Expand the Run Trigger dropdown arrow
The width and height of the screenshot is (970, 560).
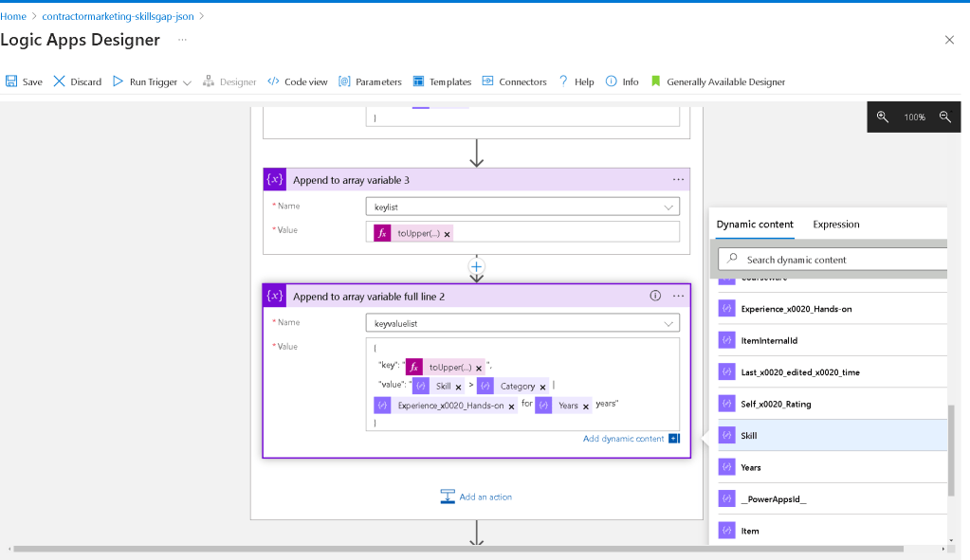(187, 82)
